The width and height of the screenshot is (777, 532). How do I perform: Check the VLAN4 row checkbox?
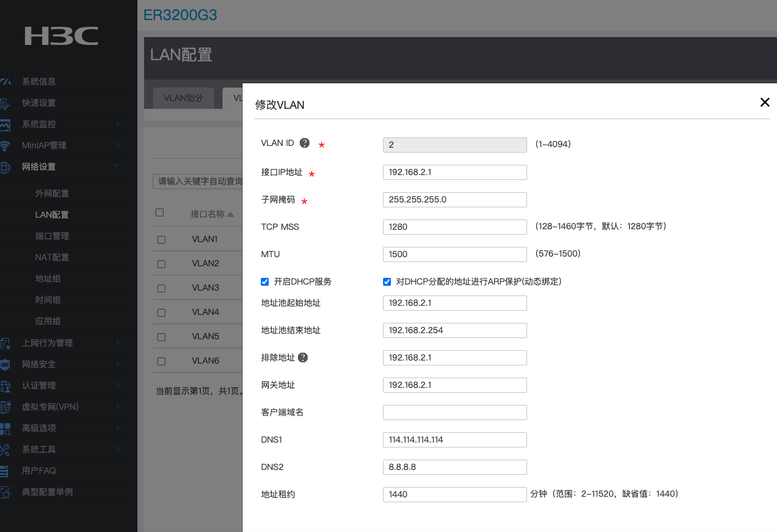[x=161, y=313]
